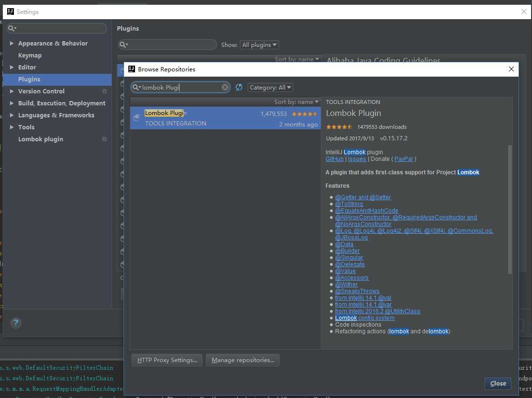
Task: Open the @Builder feature link
Action: (347, 251)
